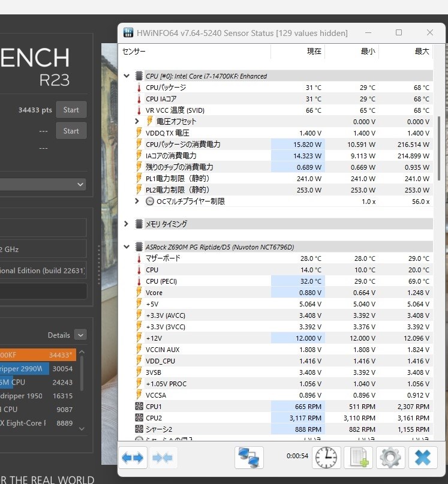Click the IAコアの消費電力 sensor label

click(x=171, y=155)
